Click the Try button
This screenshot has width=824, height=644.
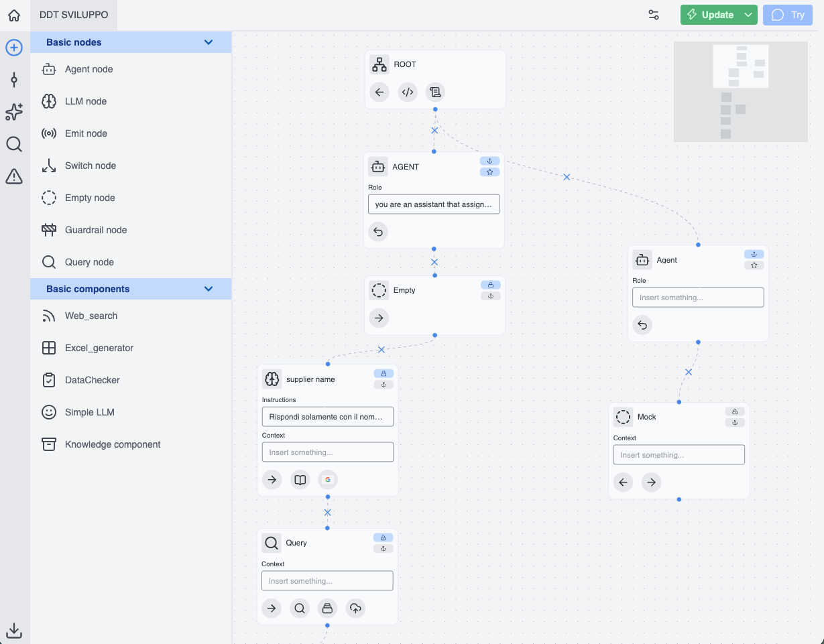(788, 15)
